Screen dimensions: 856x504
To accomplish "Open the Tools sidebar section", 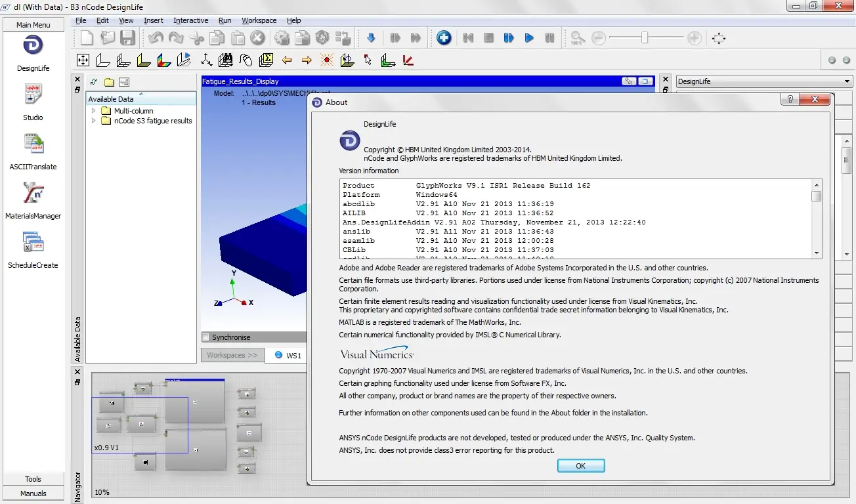I will point(33,479).
